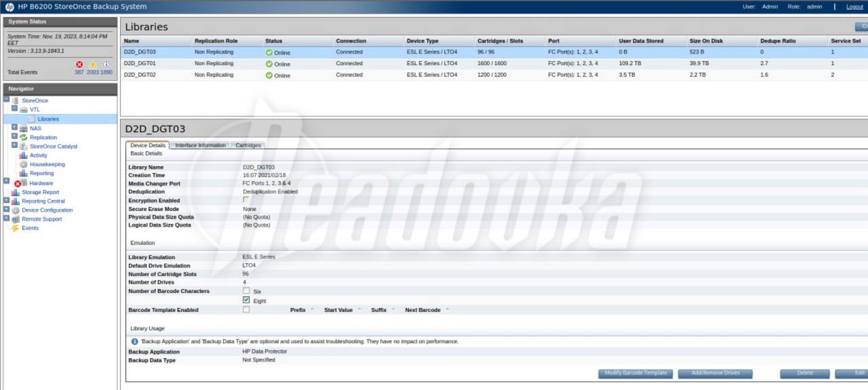Open Events in the Navigator tree
Image resolution: width=868 pixels, height=390 pixels.
click(31, 228)
